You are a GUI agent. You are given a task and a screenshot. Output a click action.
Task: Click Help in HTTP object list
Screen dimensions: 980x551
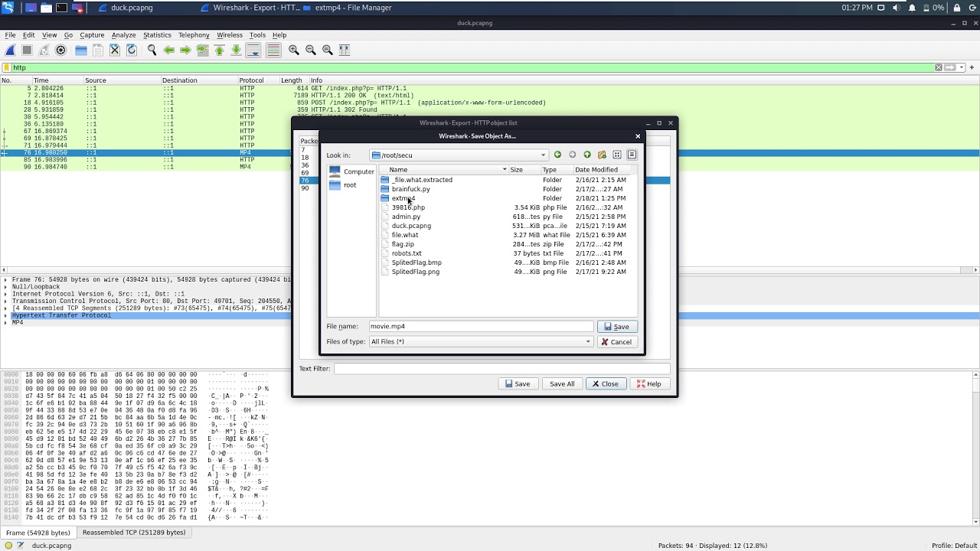click(649, 384)
